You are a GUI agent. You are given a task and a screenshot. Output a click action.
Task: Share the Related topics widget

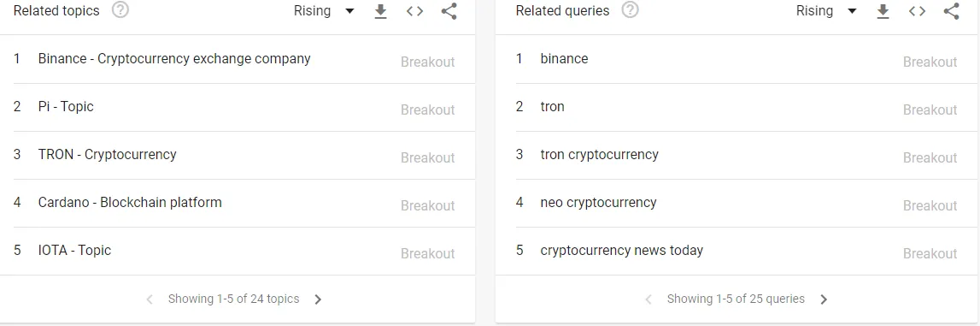tap(449, 11)
